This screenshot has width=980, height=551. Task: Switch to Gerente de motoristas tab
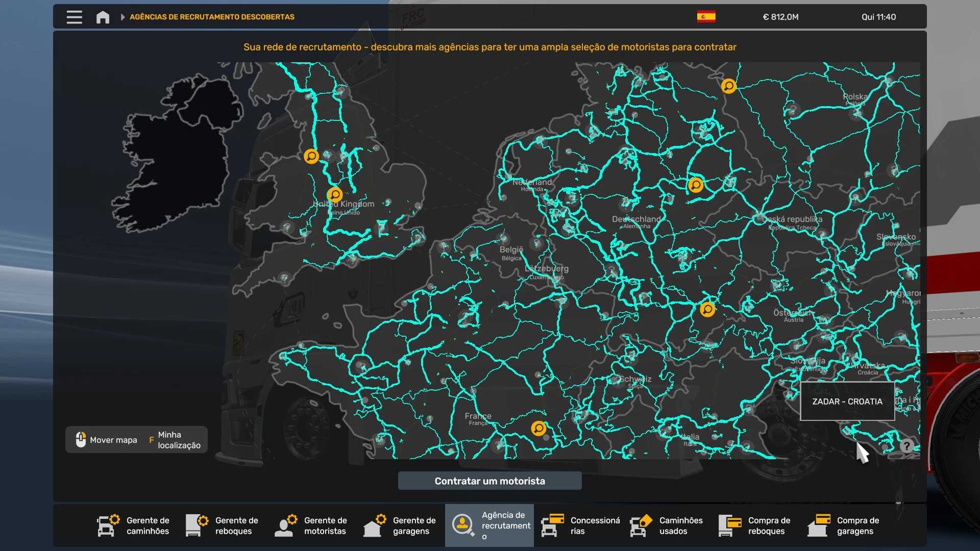click(x=311, y=525)
